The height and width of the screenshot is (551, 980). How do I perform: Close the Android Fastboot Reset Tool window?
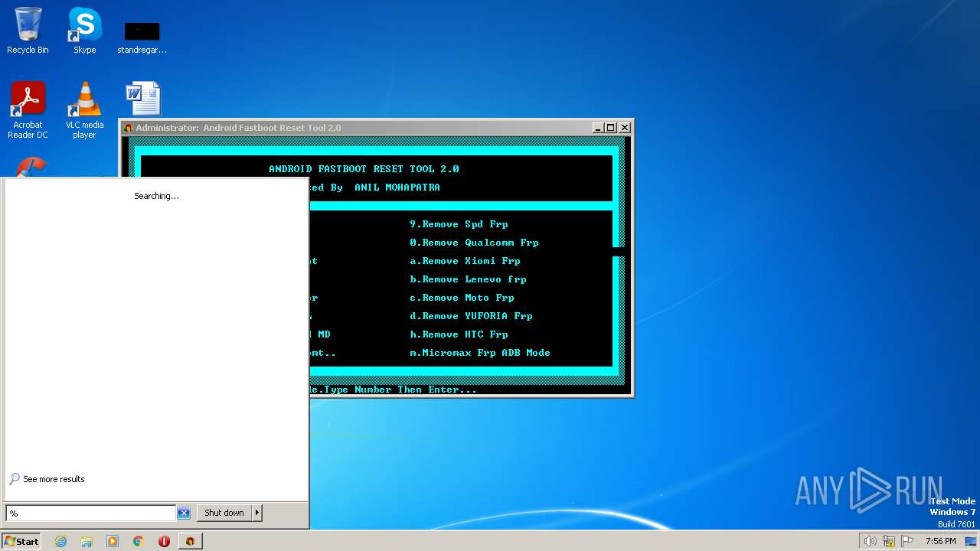[625, 128]
